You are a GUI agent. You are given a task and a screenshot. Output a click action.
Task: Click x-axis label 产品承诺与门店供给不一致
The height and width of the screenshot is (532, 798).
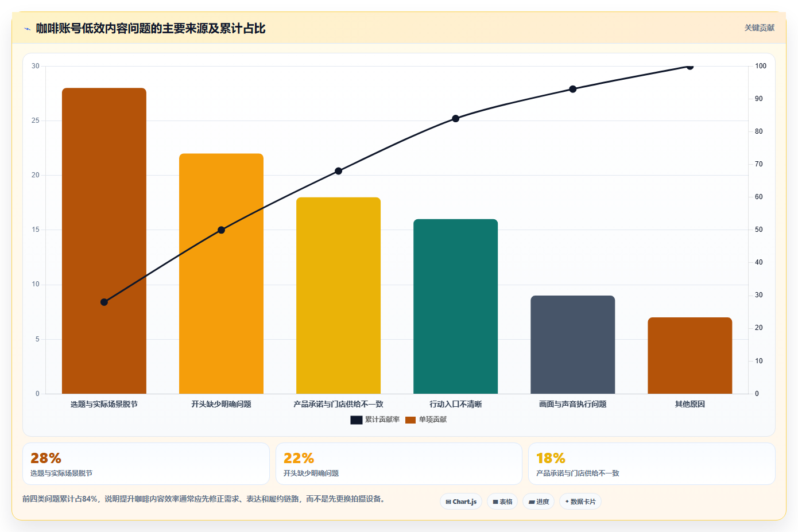338,404
